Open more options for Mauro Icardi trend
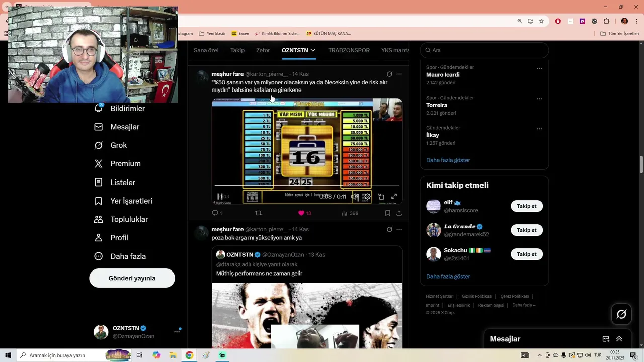 click(x=539, y=68)
